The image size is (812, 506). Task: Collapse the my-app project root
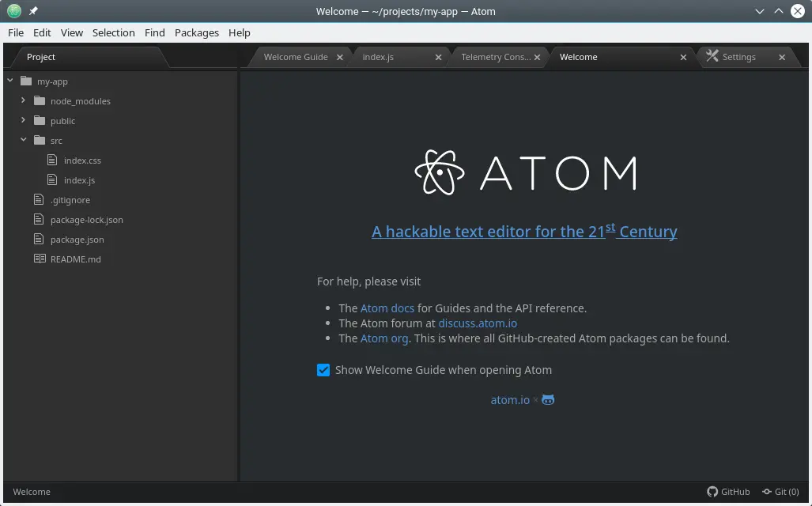(9, 81)
